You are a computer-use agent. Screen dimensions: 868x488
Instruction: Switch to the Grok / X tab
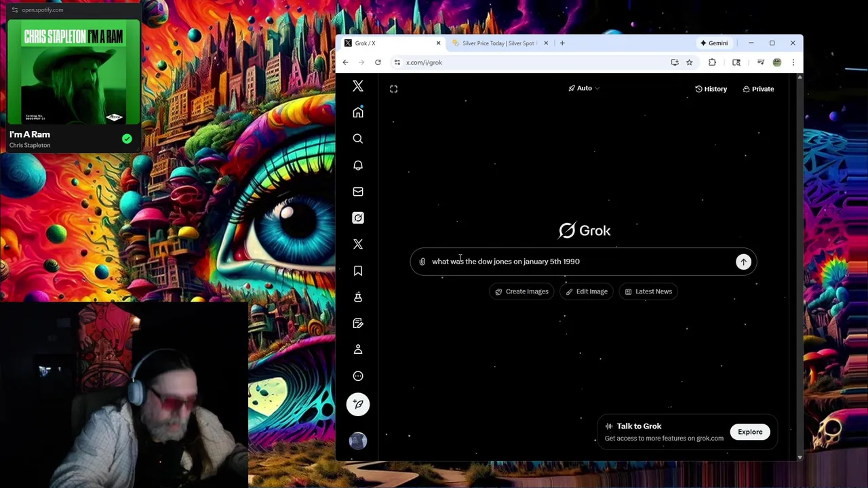393,43
